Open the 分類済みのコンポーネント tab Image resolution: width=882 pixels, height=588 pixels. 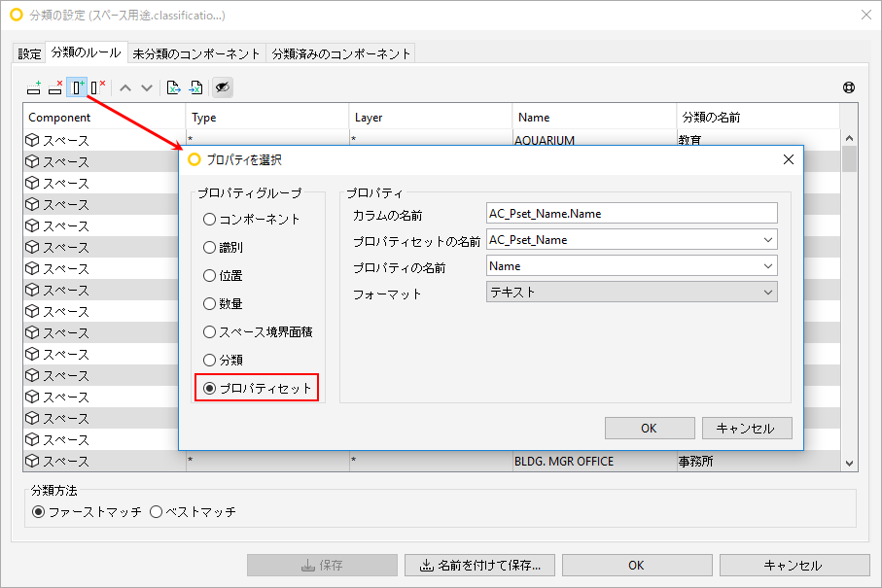click(341, 54)
